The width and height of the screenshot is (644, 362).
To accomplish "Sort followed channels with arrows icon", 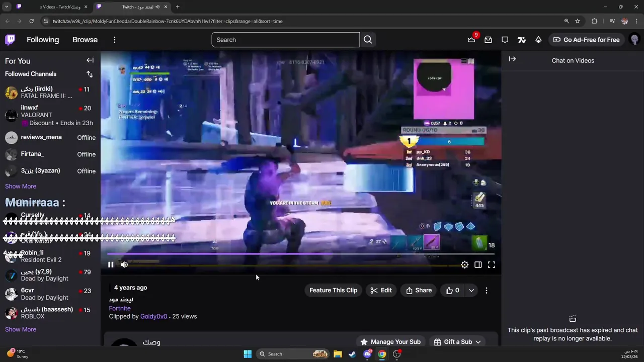I will click(90, 74).
